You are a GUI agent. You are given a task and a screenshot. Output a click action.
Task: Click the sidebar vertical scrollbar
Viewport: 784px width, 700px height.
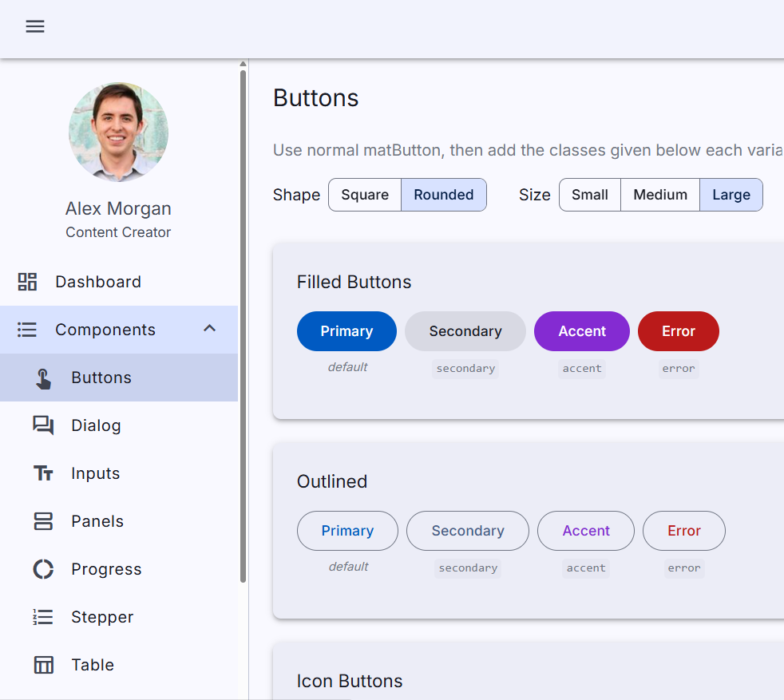click(x=243, y=326)
